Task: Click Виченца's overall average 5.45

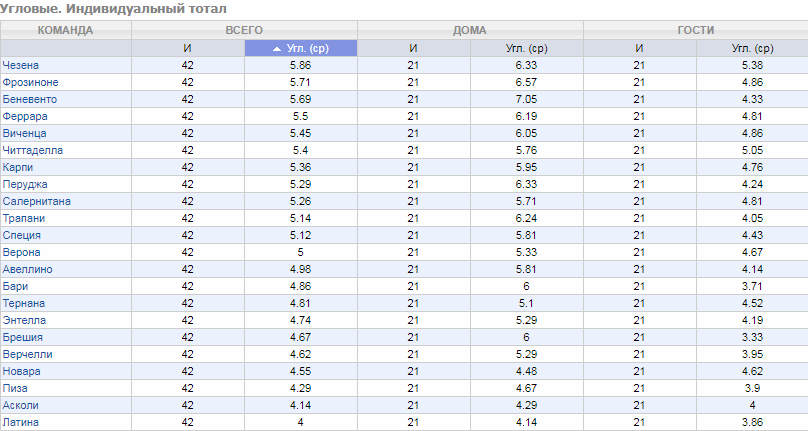Action: tap(300, 133)
